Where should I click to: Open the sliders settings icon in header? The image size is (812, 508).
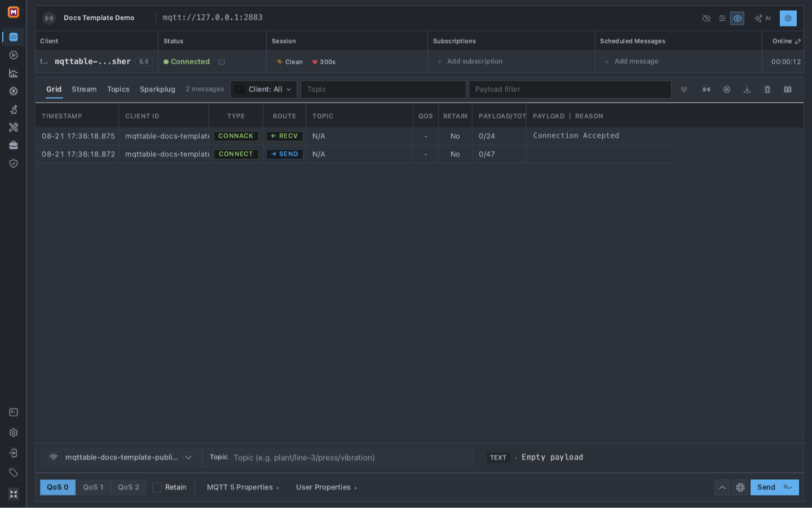click(x=722, y=19)
